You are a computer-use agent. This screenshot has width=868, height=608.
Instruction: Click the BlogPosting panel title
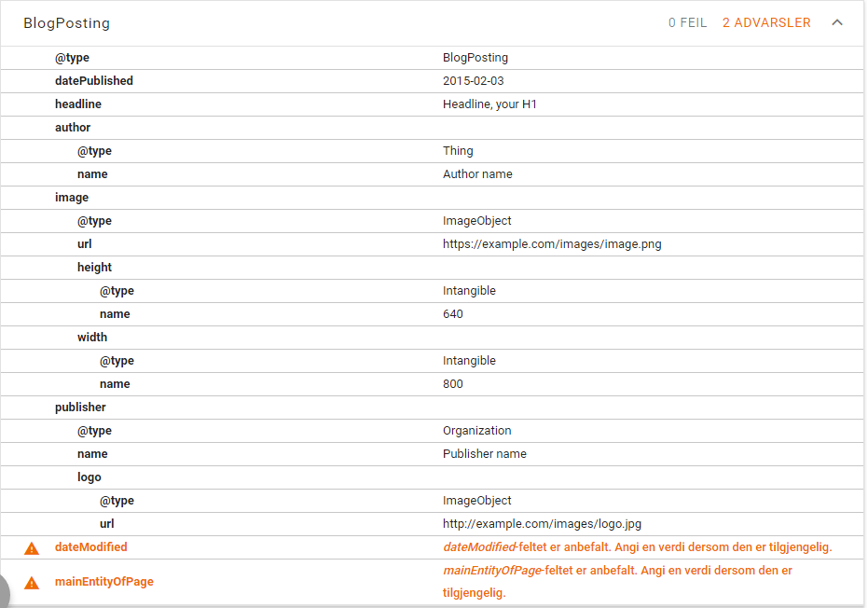point(66,23)
